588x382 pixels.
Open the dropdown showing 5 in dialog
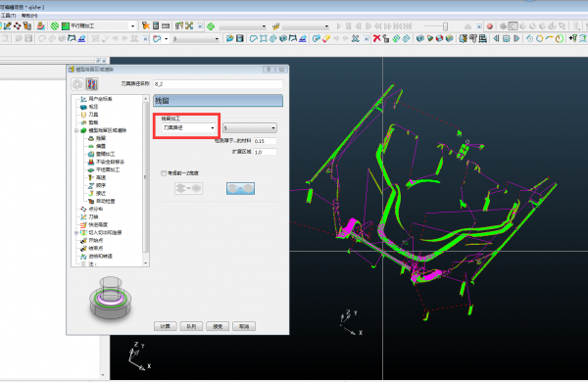(x=250, y=128)
